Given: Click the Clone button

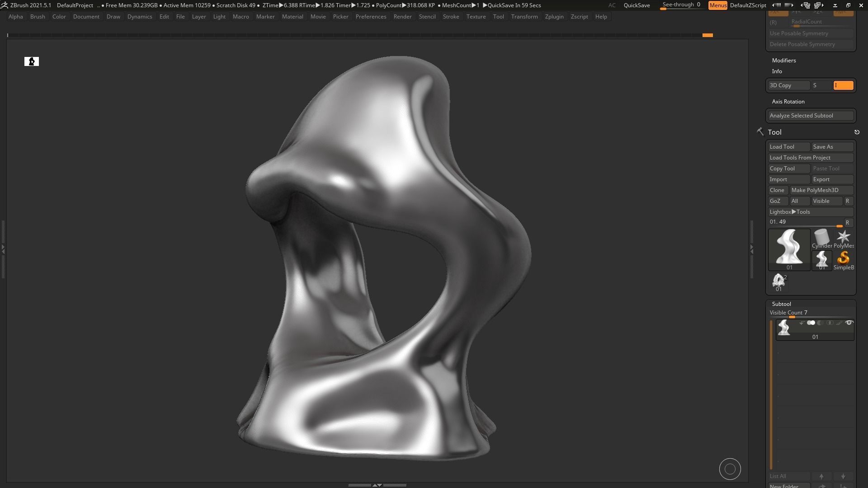Looking at the screenshot, I should click(778, 190).
